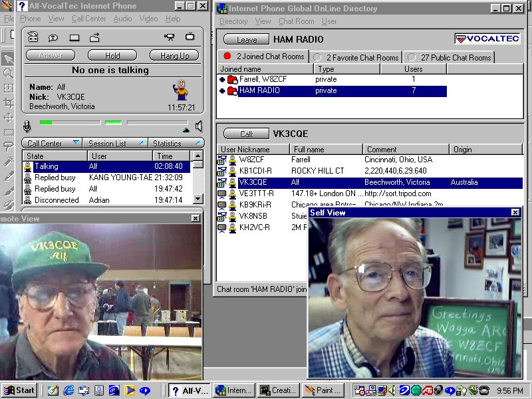Screen dimensions: 532x399
Task: Click the speaker volume level bar
Action: pos(157,122)
